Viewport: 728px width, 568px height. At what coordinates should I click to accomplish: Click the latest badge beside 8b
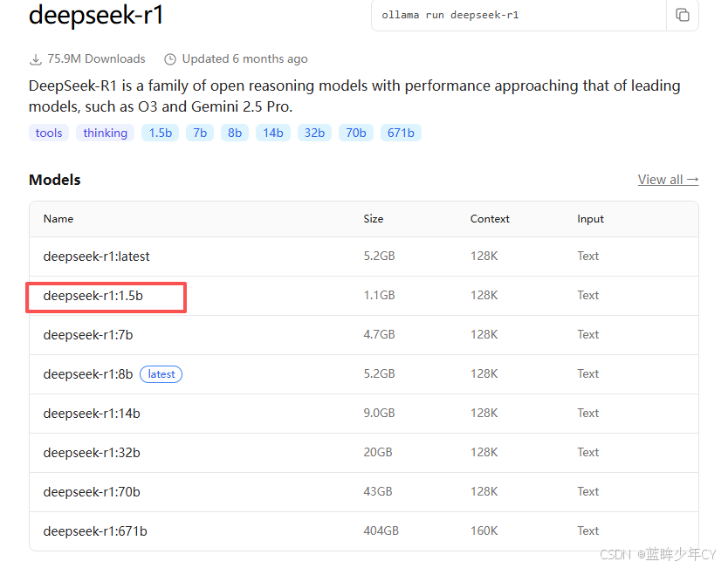[x=161, y=374]
